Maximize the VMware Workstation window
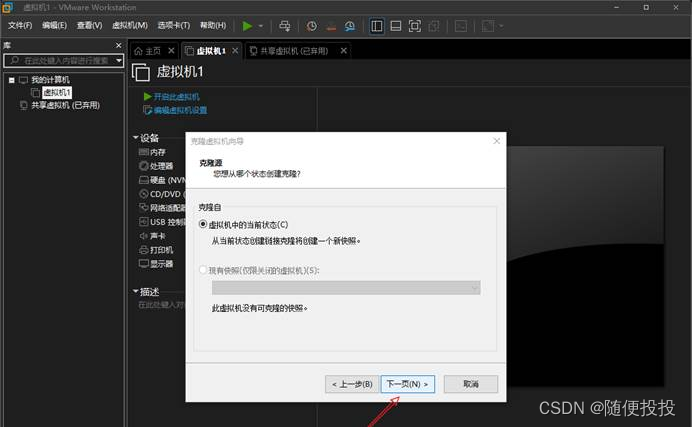 pyautogui.click(x=646, y=7)
